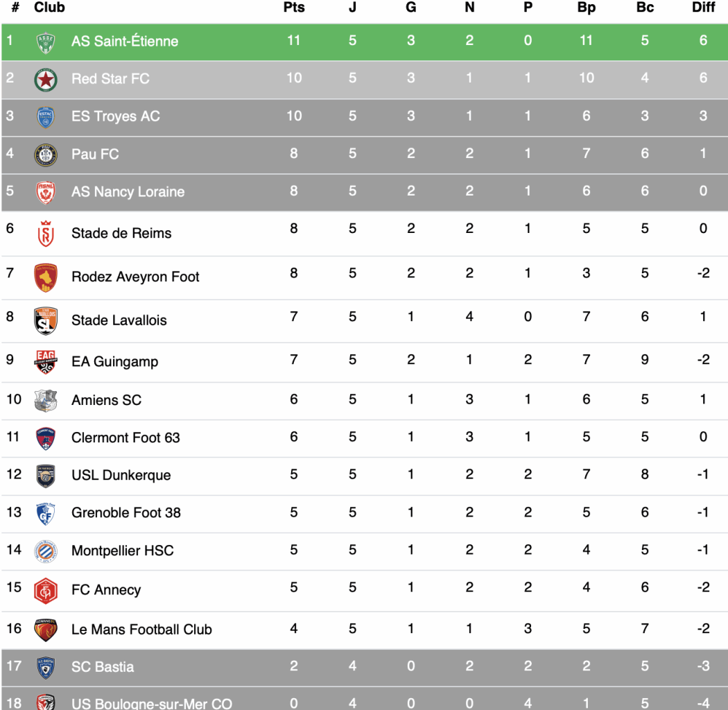Select the Stade Lavallois badge

pyautogui.click(x=46, y=321)
